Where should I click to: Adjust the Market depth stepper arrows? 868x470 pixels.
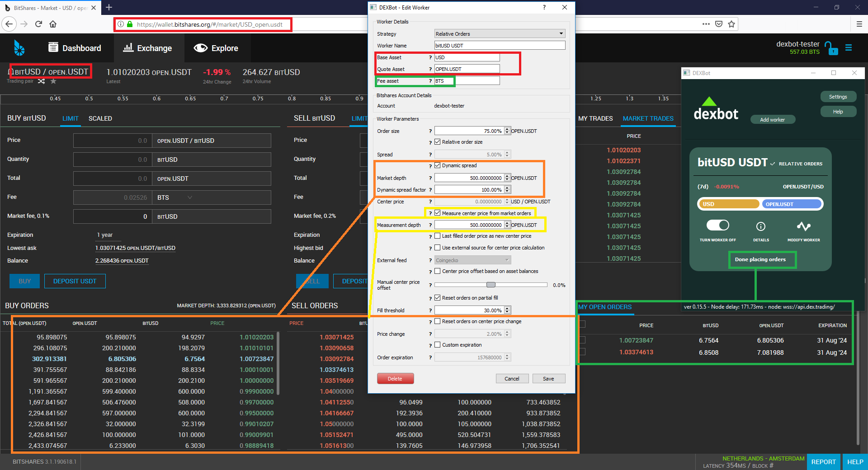(x=507, y=178)
